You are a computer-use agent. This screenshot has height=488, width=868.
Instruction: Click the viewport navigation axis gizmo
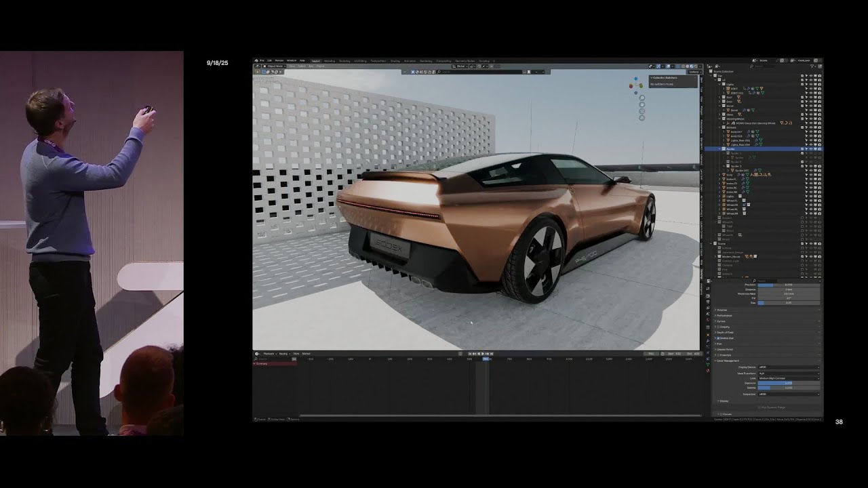(636, 85)
